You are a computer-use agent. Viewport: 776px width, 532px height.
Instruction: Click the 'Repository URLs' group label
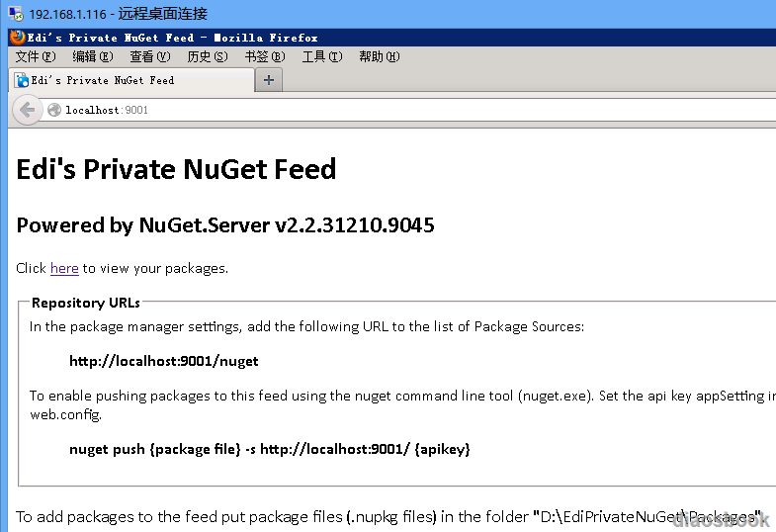click(x=86, y=303)
